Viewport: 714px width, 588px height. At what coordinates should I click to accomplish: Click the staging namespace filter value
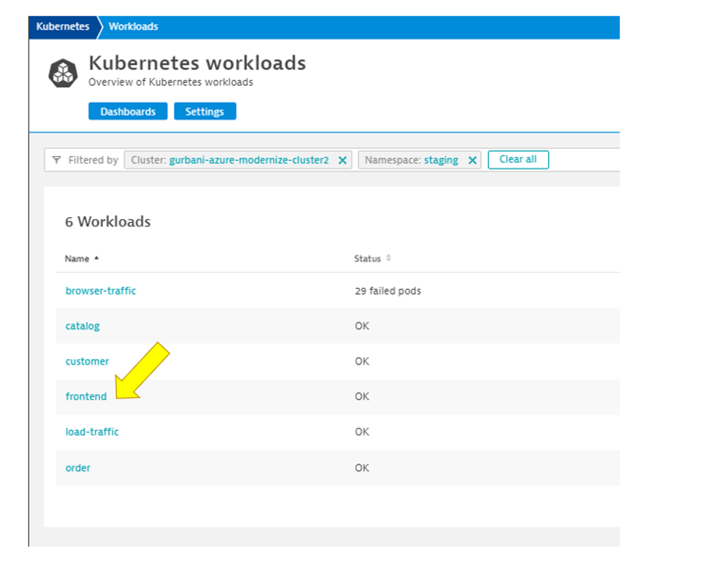(x=440, y=160)
